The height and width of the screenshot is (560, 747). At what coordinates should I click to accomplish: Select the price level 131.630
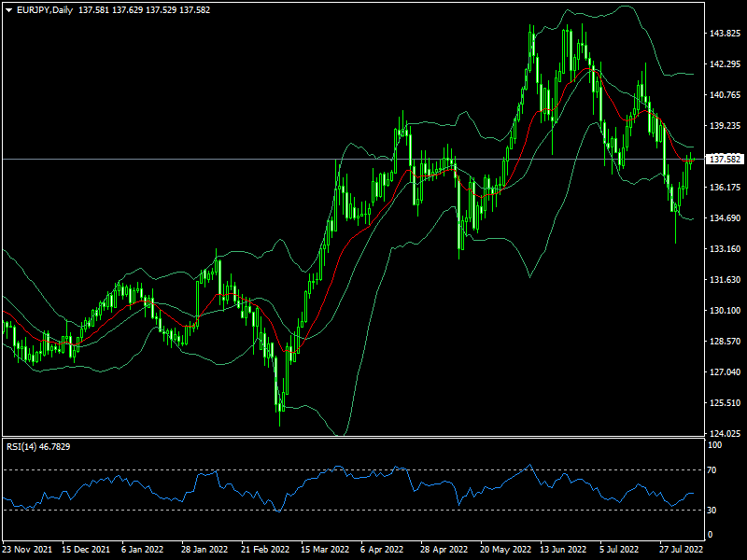click(x=725, y=279)
